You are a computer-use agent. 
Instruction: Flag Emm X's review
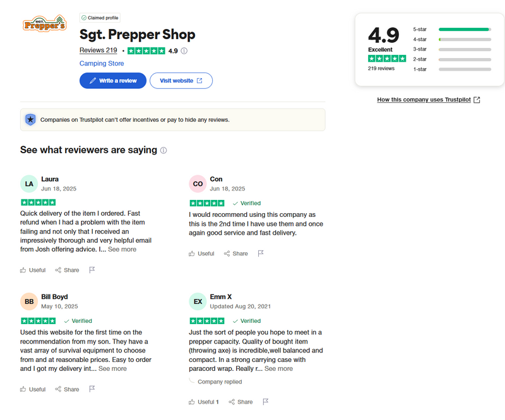point(265,402)
